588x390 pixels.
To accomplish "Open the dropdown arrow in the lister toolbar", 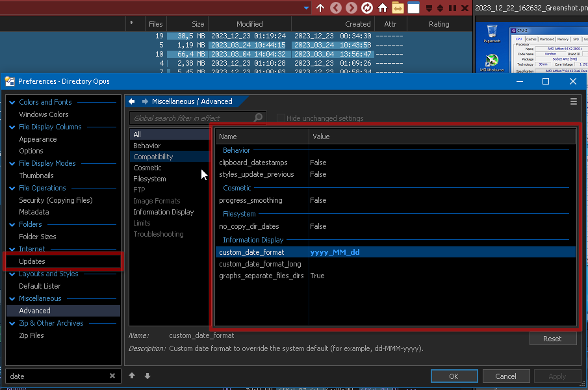I will [307, 8].
